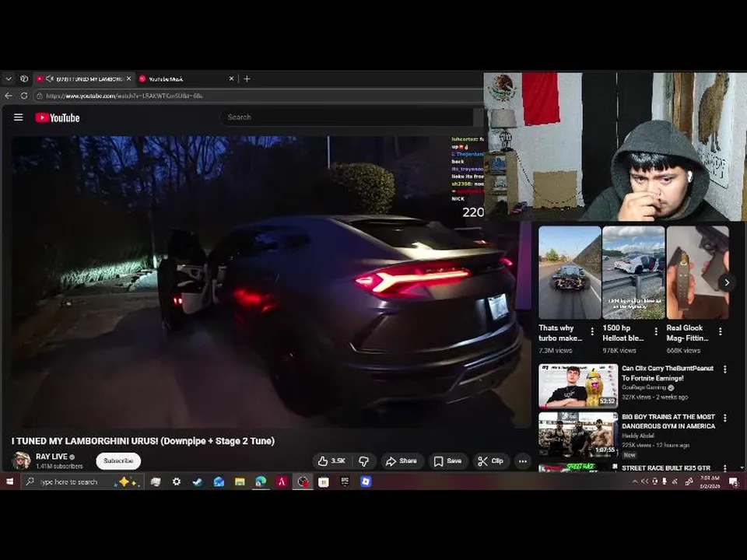Screen dimensions: 747x560
Task: Like the video with thumbs up 3.5K
Action: [331, 461]
